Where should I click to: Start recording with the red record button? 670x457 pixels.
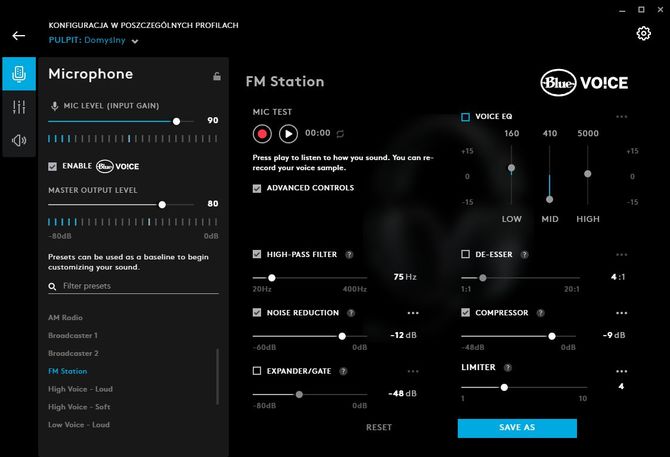coord(262,134)
